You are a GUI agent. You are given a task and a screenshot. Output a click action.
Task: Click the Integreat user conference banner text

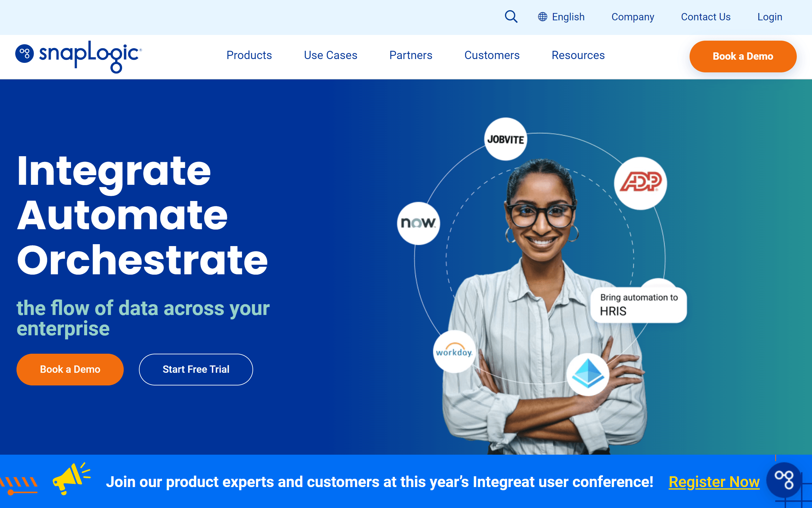(379, 482)
